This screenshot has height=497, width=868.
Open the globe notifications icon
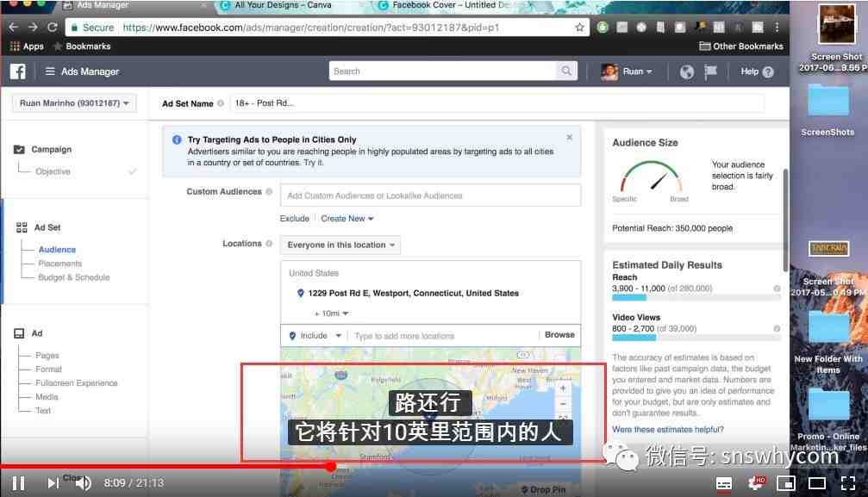[x=686, y=72]
